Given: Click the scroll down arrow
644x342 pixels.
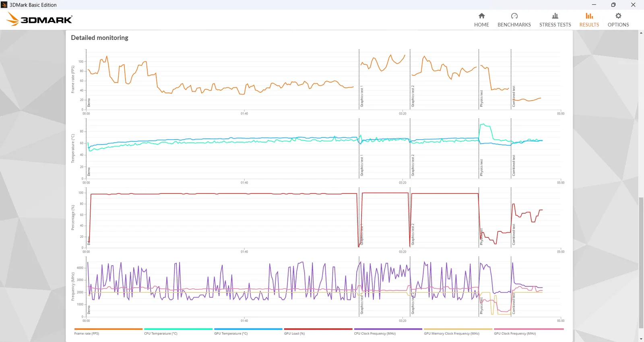Looking at the screenshot, I should [641, 339].
